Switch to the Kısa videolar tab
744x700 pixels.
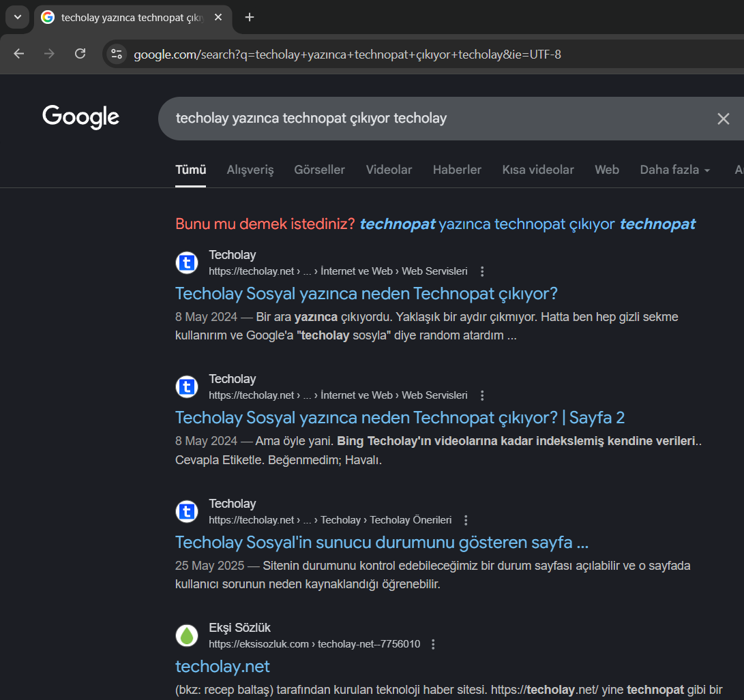(x=538, y=170)
